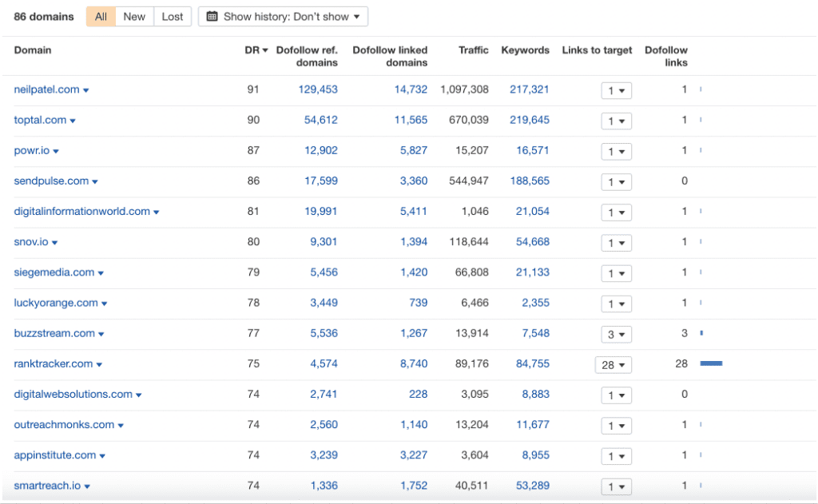This screenshot has width=818, height=504.
Task: Open the neilpatel.com domain link
Action: (x=46, y=89)
